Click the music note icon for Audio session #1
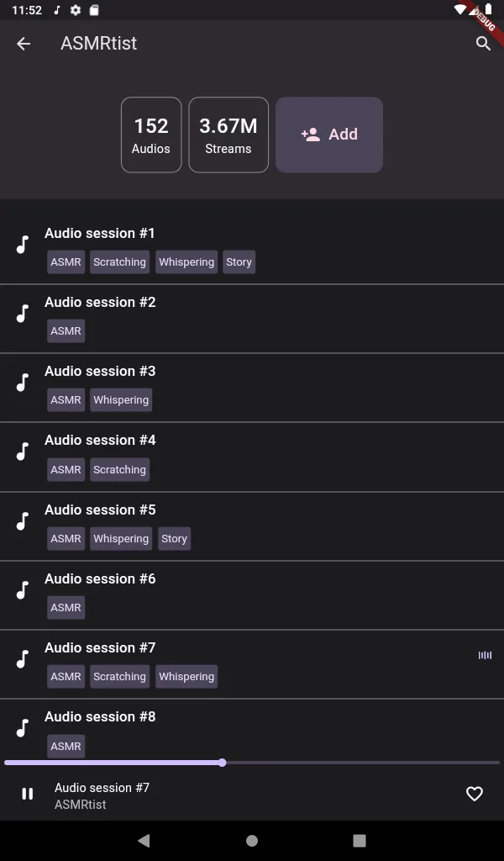Screen dimensions: 504x861 pyautogui.click(x=21, y=246)
